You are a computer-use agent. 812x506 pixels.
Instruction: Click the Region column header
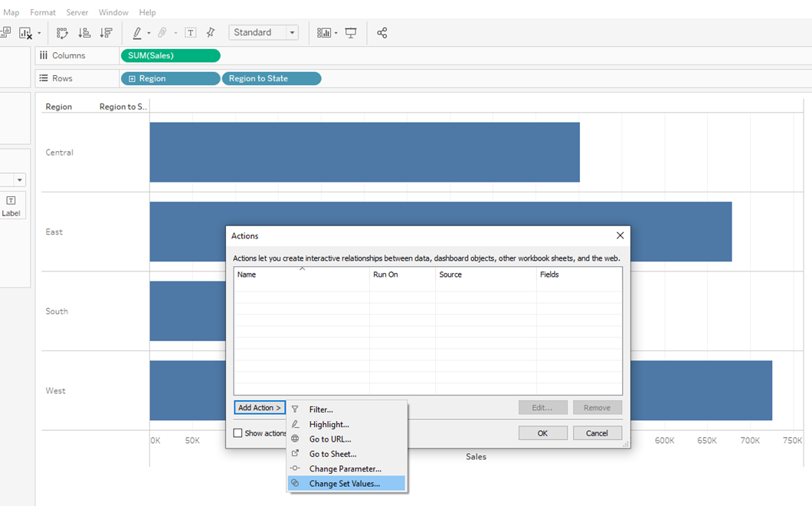[x=58, y=107]
